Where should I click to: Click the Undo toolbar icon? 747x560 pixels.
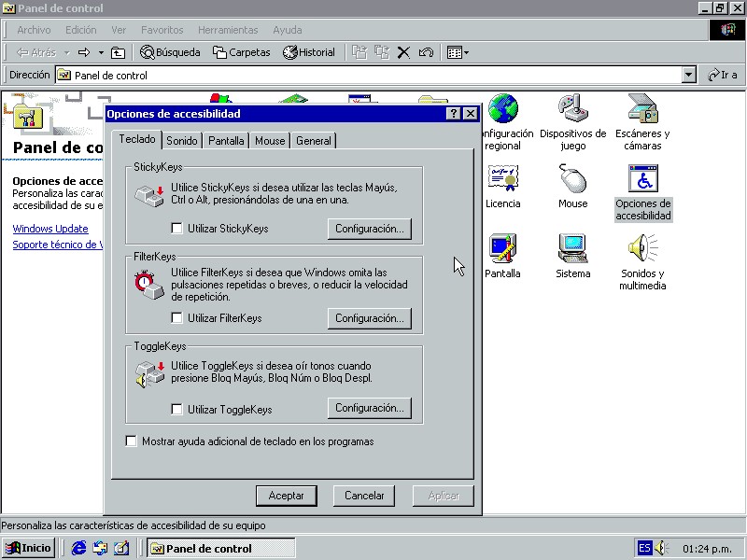tap(426, 52)
